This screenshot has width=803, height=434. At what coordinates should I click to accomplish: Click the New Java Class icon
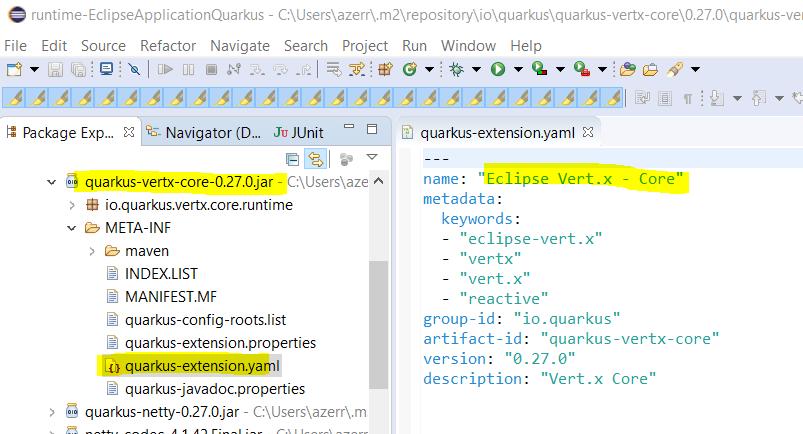(410, 69)
